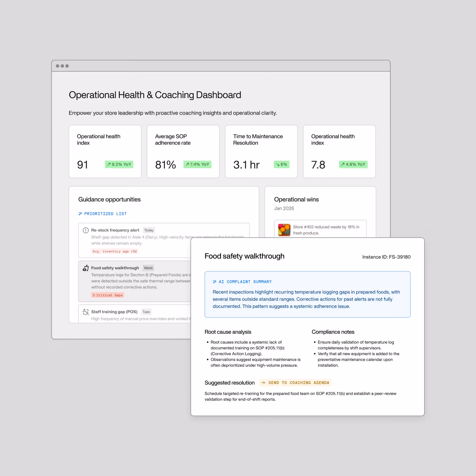Click the Instance ID FS-39180 text
Viewport: 476px width, 476px height.
pyautogui.click(x=387, y=257)
